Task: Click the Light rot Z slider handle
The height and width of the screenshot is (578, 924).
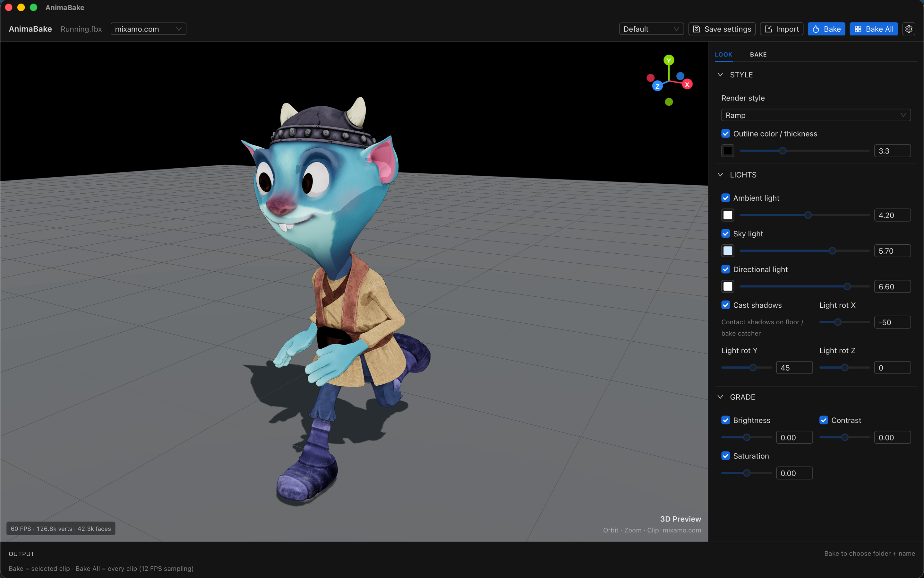Action: pos(845,368)
